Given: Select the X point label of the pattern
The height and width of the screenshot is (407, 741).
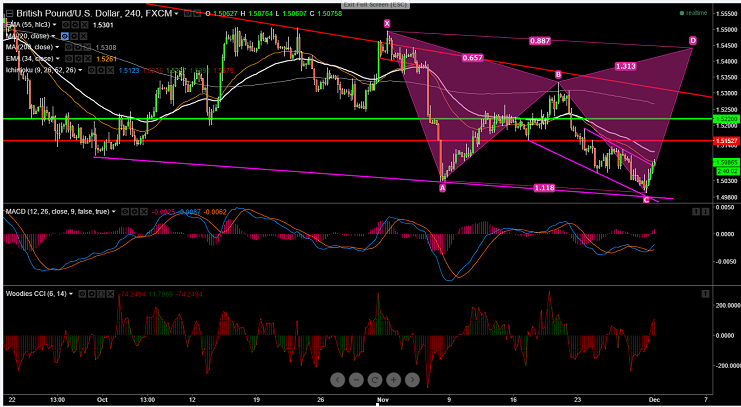Looking at the screenshot, I should pos(387,23).
